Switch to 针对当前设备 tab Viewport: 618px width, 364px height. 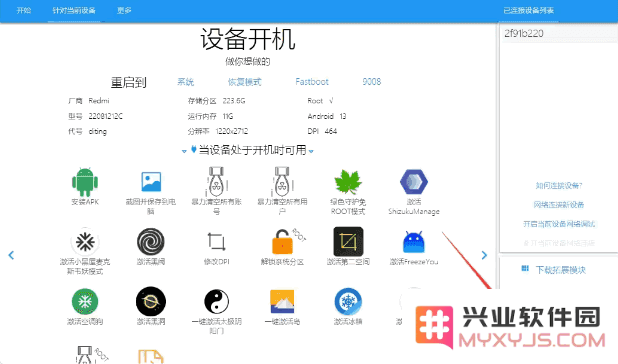click(74, 11)
